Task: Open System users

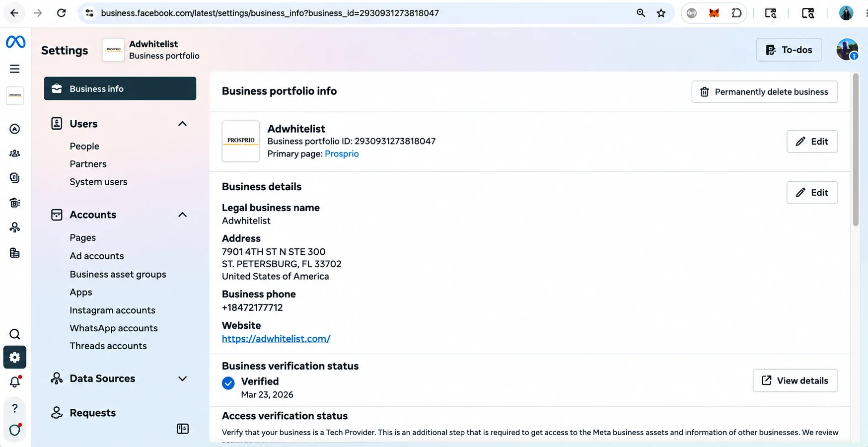Action: [x=98, y=182]
